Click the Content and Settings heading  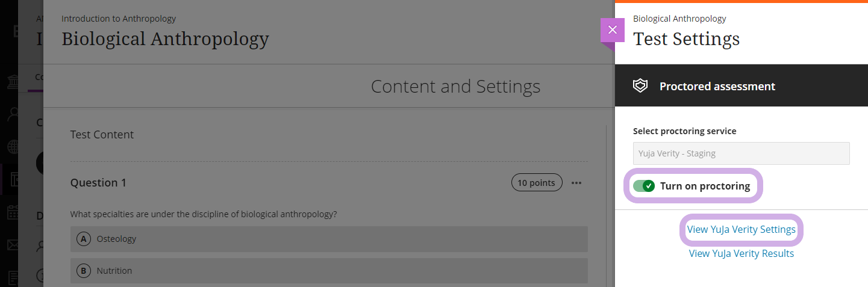coord(455,87)
